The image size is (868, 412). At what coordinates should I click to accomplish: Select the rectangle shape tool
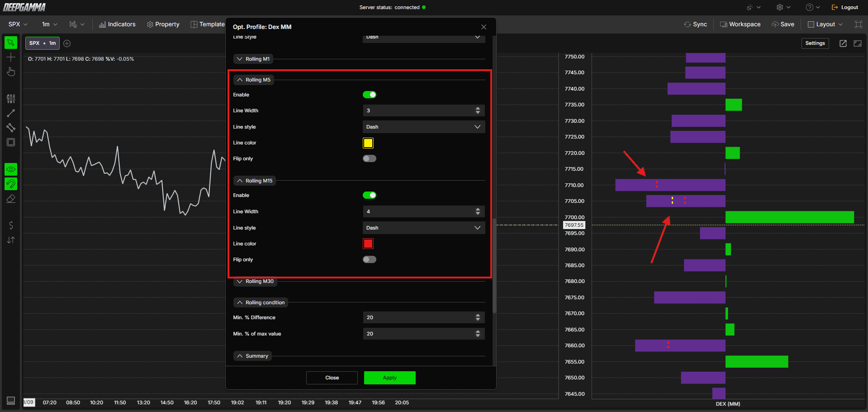click(x=11, y=142)
